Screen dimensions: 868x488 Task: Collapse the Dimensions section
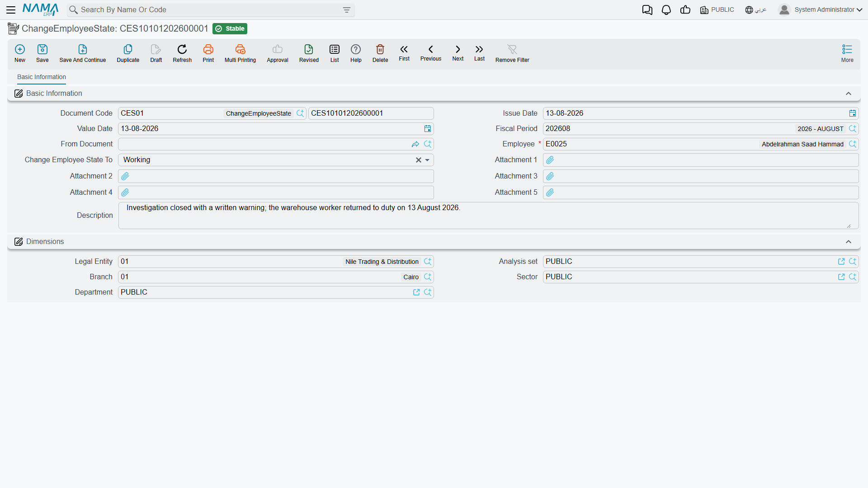(849, 242)
